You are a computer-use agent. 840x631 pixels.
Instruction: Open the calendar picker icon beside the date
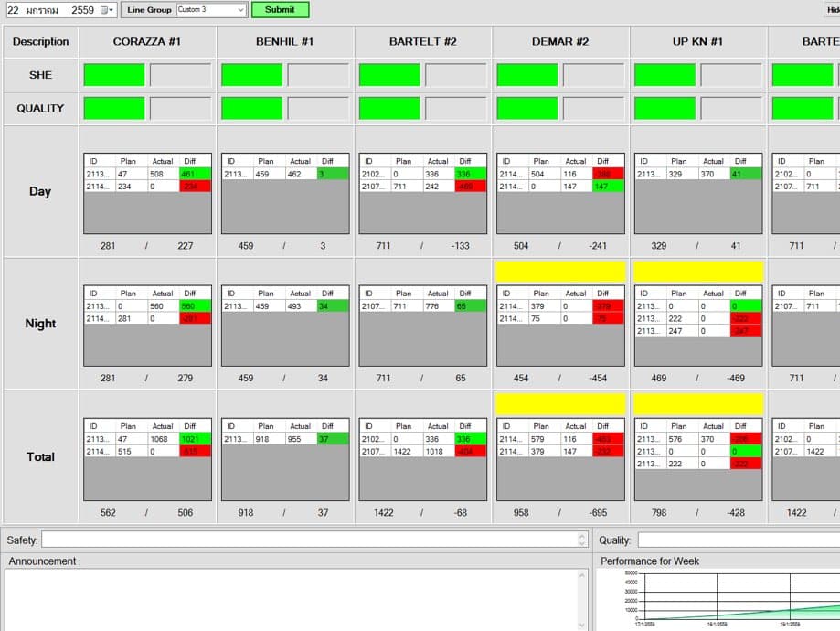click(107, 10)
